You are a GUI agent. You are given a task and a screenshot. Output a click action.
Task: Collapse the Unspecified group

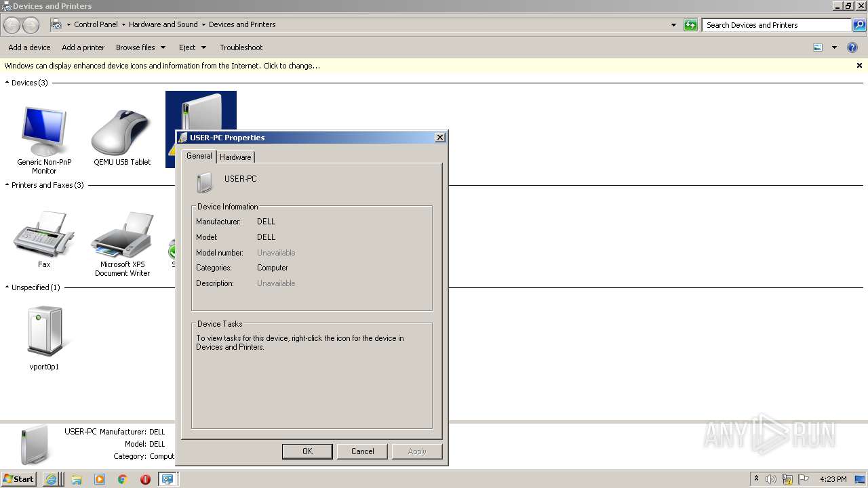[x=7, y=287]
